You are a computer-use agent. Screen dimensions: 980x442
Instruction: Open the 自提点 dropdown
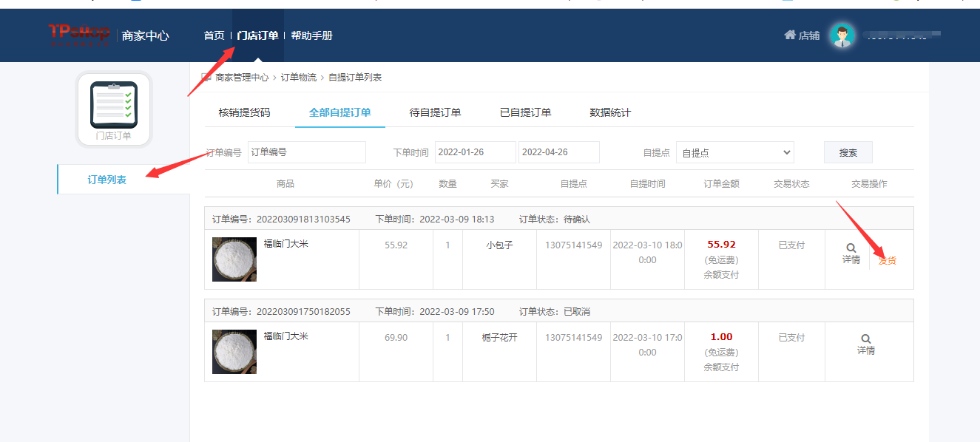[734, 153]
